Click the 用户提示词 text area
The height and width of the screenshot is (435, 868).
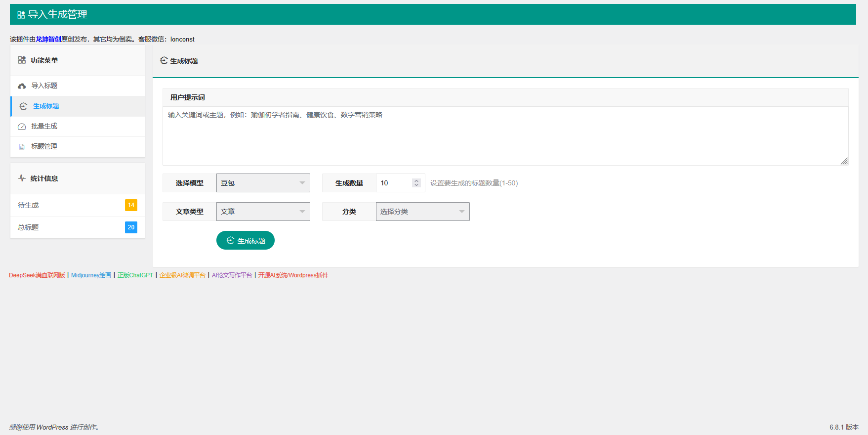point(505,136)
